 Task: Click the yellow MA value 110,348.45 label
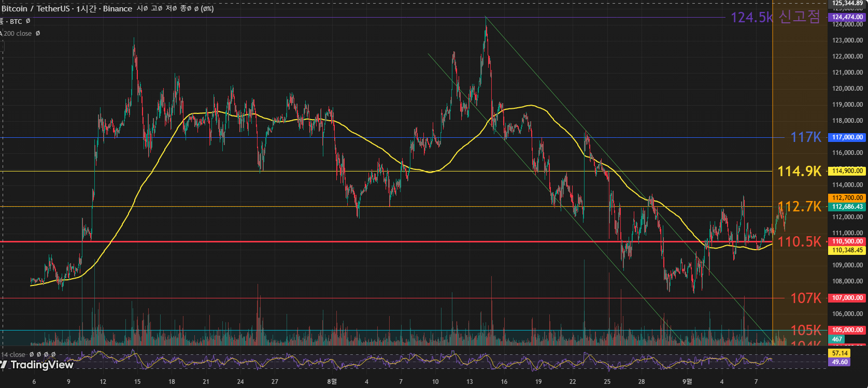pyautogui.click(x=847, y=250)
